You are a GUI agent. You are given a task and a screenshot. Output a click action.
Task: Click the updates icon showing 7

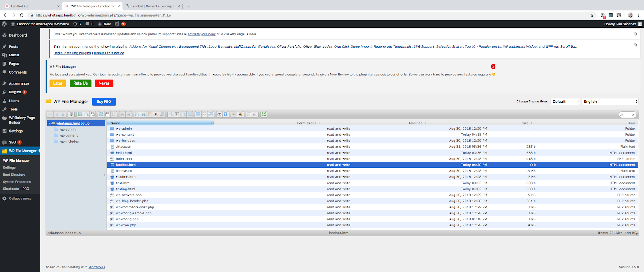77,24
